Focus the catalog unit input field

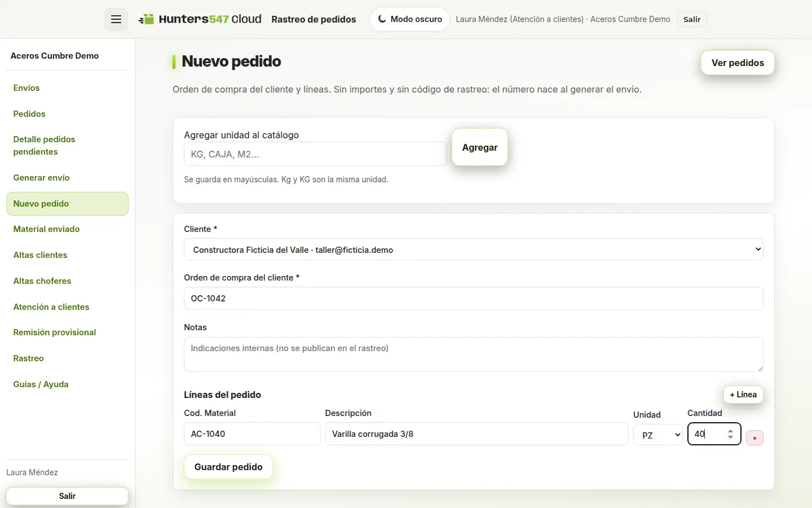[315, 154]
